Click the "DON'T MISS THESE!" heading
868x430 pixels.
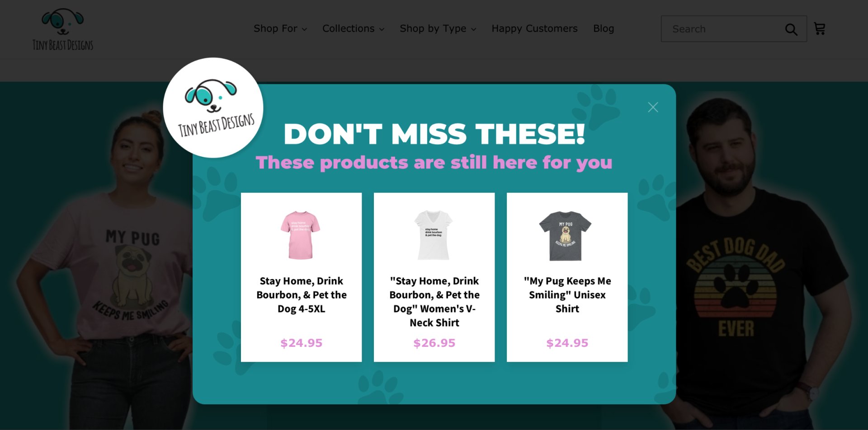click(x=434, y=134)
